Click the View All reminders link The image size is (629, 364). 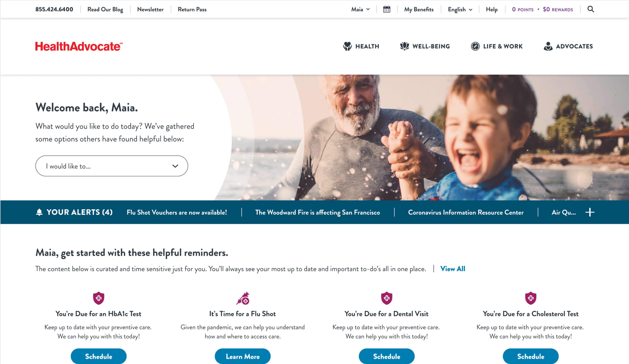click(x=453, y=269)
